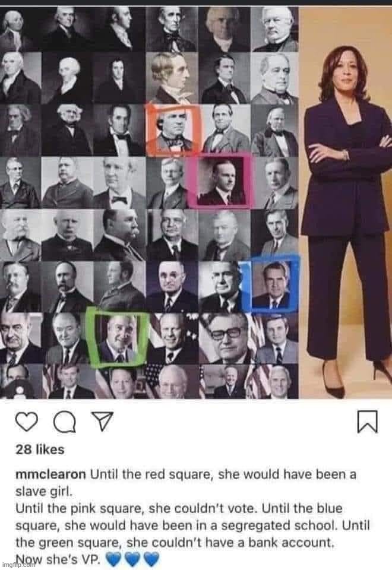Tap the first blue heart emoji in caption
This screenshot has width=392, height=570.
[x=114, y=560]
